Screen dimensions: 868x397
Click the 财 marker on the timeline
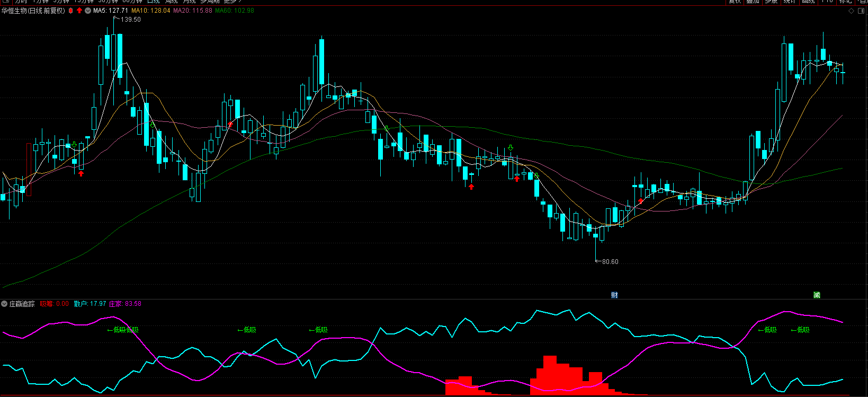[x=614, y=295]
